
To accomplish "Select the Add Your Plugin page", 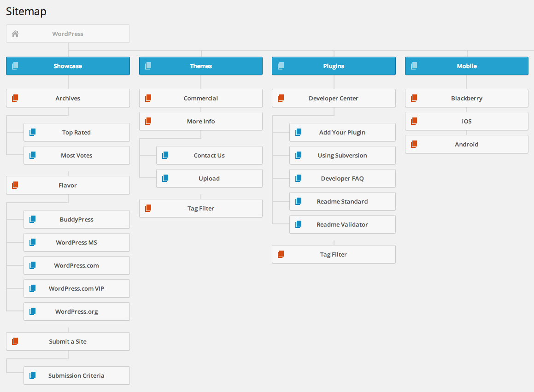I will 343,132.
